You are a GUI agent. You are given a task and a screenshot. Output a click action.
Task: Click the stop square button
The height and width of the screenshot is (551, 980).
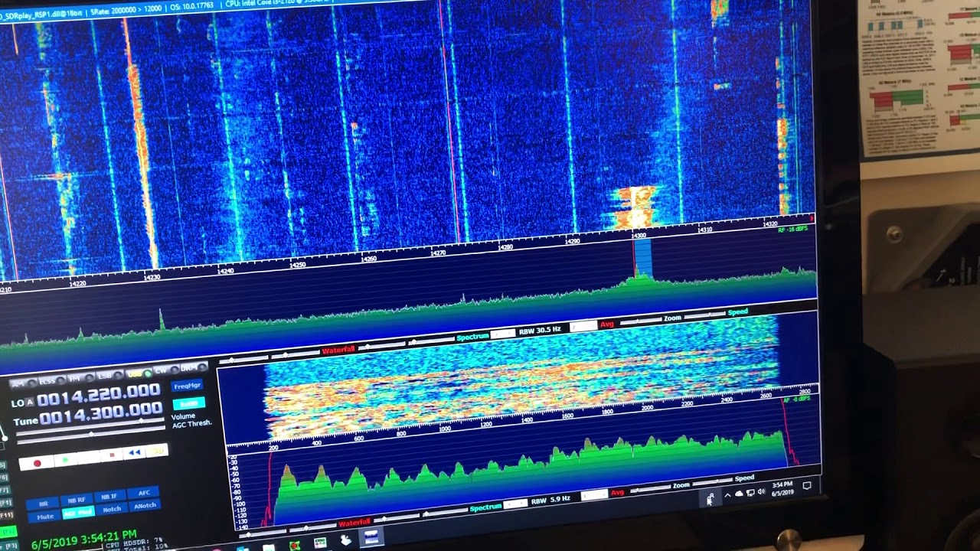[112, 455]
